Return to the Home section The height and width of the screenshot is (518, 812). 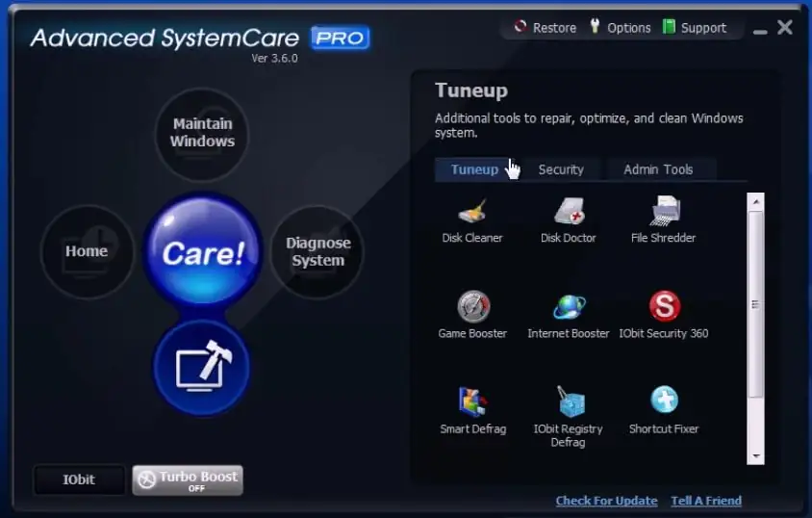click(87, 251)
